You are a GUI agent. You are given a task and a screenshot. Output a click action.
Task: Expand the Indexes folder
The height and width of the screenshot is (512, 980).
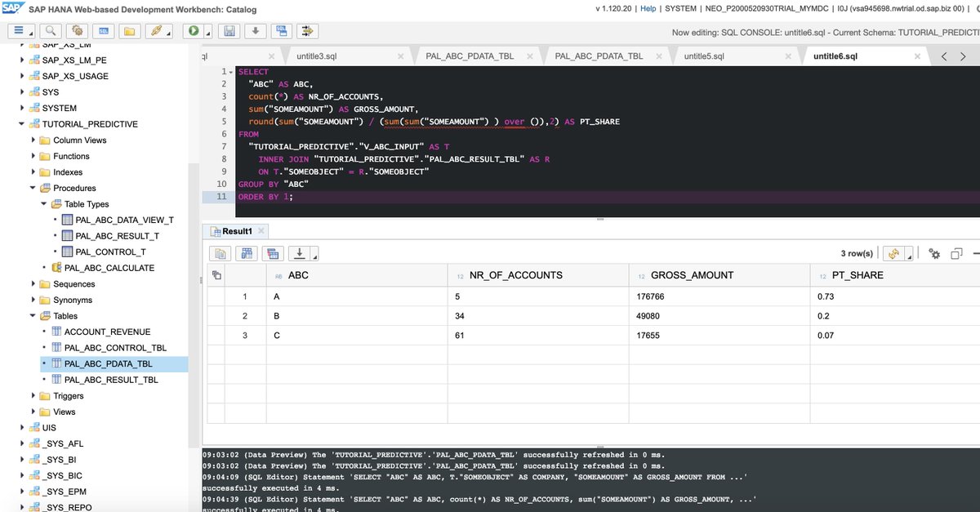click(33, 172)
